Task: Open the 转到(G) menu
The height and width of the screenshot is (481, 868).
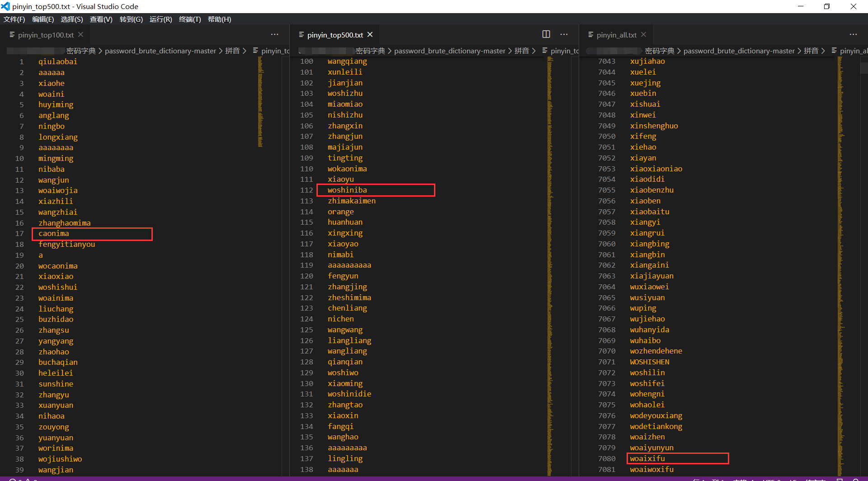Action: click(x=131, y=19)
